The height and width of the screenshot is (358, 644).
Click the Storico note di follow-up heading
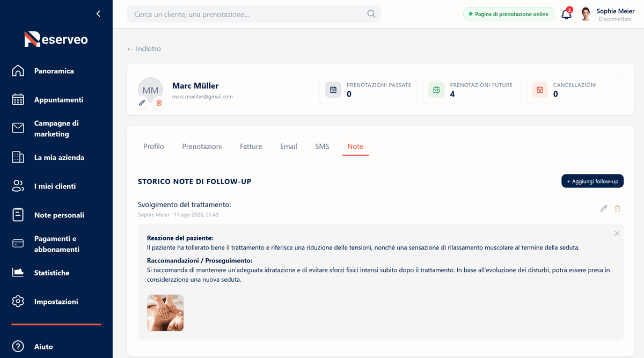195,181
